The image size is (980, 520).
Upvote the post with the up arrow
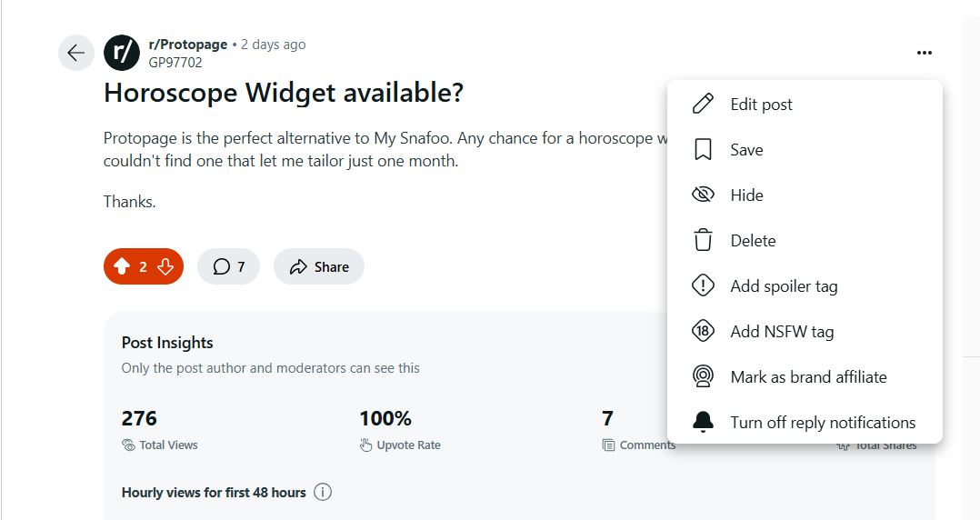tap(122, 267)
